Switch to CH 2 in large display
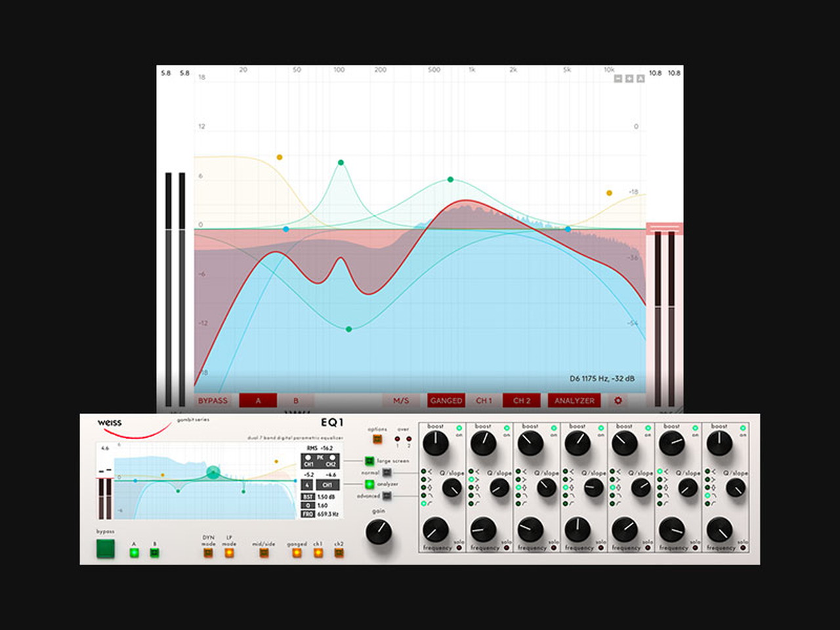Viewport: 840px width, 630px height. click(x=522, y=400)
